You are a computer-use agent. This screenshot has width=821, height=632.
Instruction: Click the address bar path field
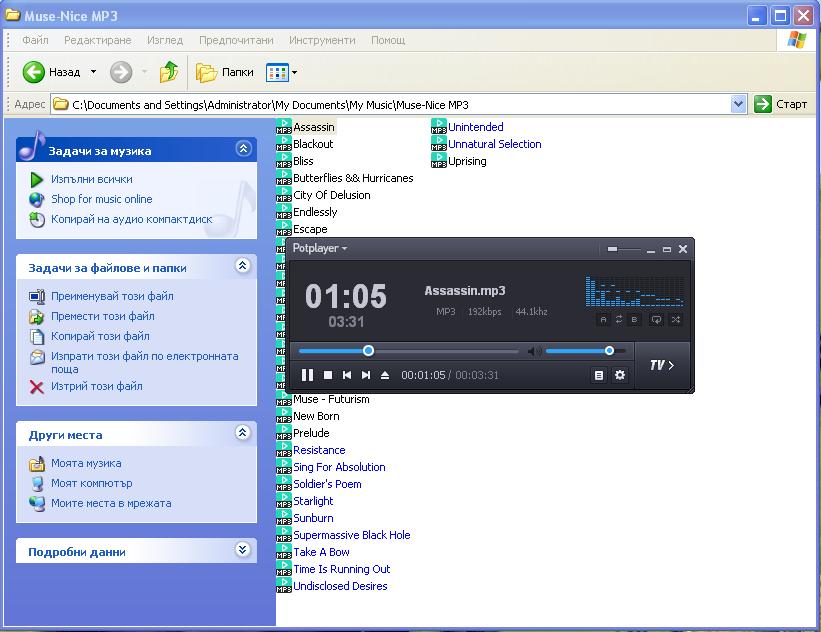(393, 105)
